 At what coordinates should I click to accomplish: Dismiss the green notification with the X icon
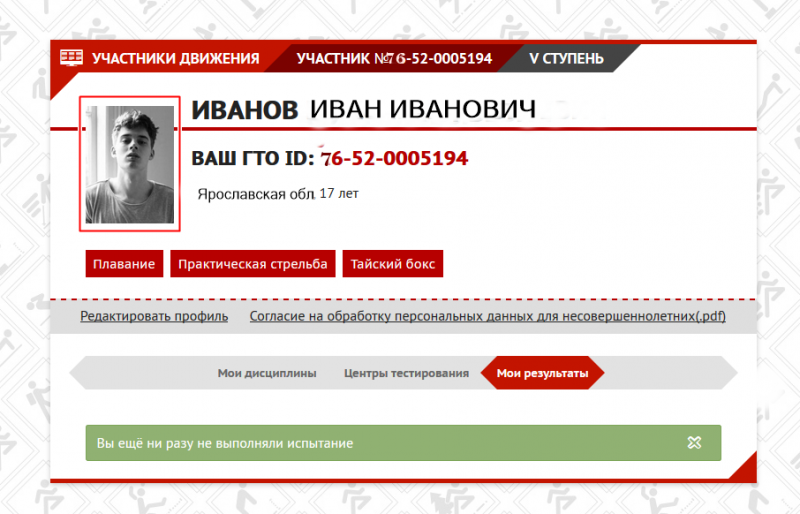point(694,442)
